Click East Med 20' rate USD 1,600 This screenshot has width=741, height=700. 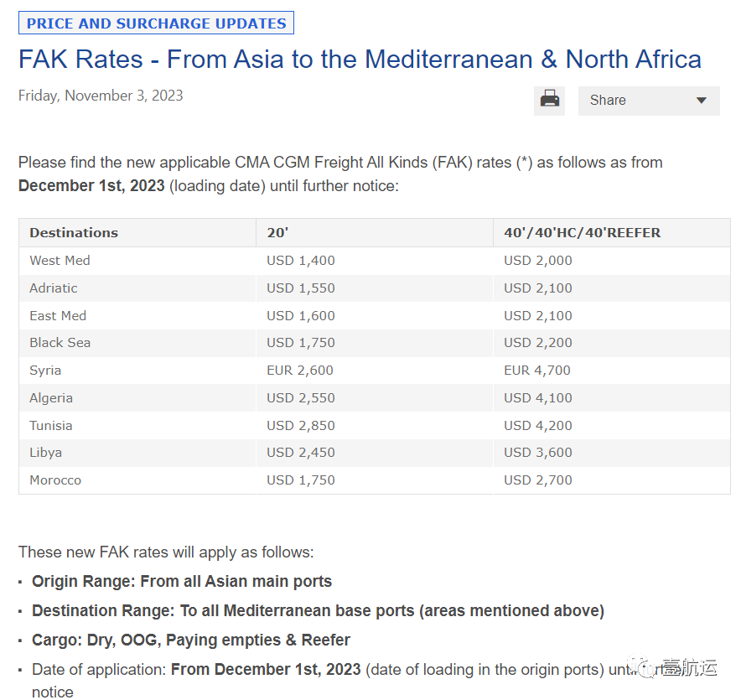coord(301,315)
